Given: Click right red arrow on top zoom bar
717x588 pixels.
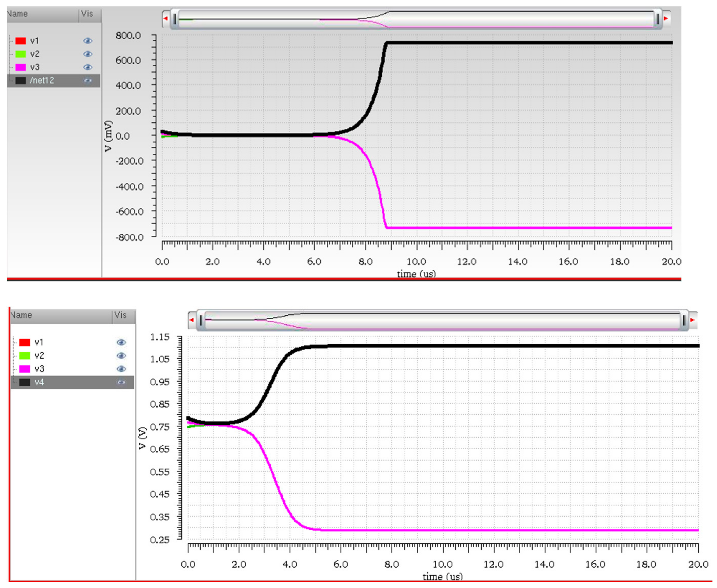Looking at the screenshot, I should click(666, 18).
